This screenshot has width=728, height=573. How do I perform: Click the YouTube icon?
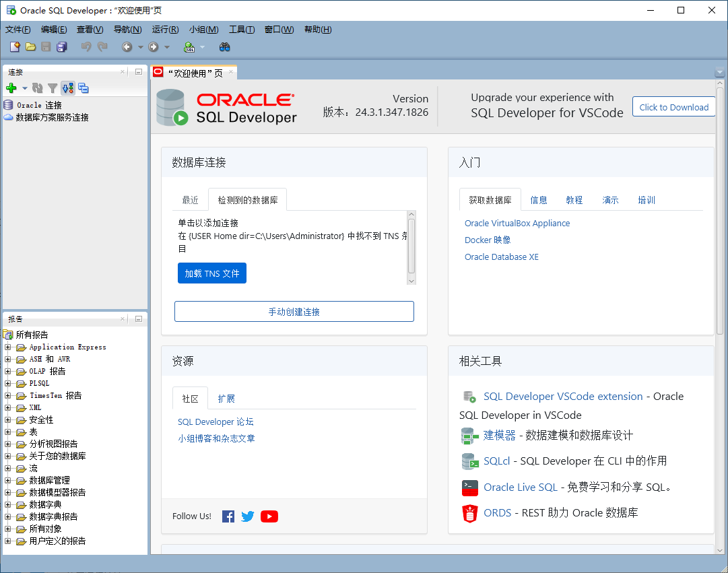pos(269,516)
